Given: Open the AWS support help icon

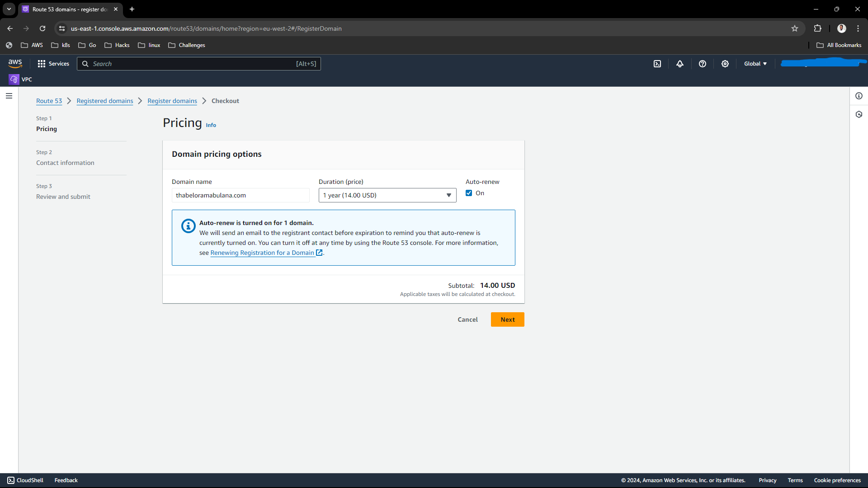Looking at the screenshot, I should point(703,64).
